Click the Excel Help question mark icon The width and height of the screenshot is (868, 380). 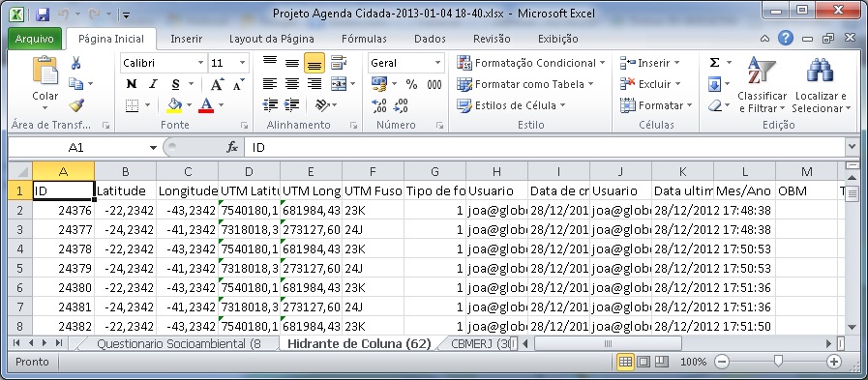point(785,38)
